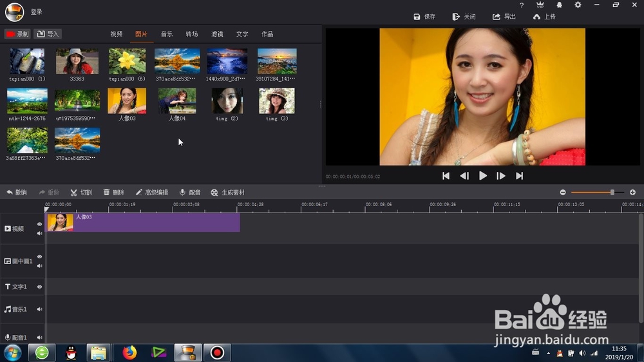The image size is (644, 362).
Task: Open the 作品 works tab
Action: [267, 34]
